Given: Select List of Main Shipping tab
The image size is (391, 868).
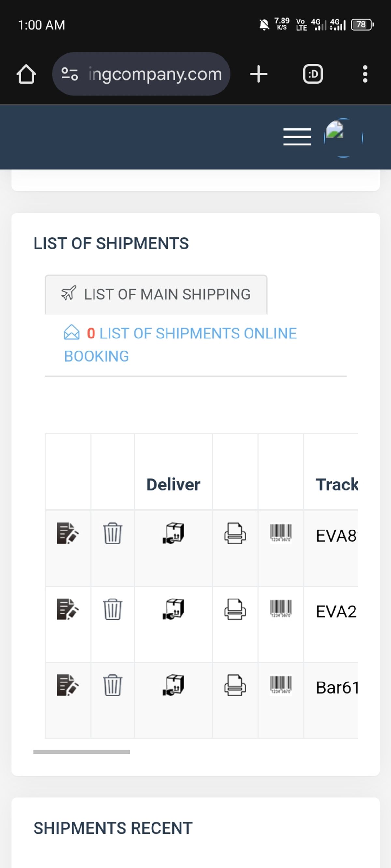Looking at the screenshot, I should coord(156,295).
